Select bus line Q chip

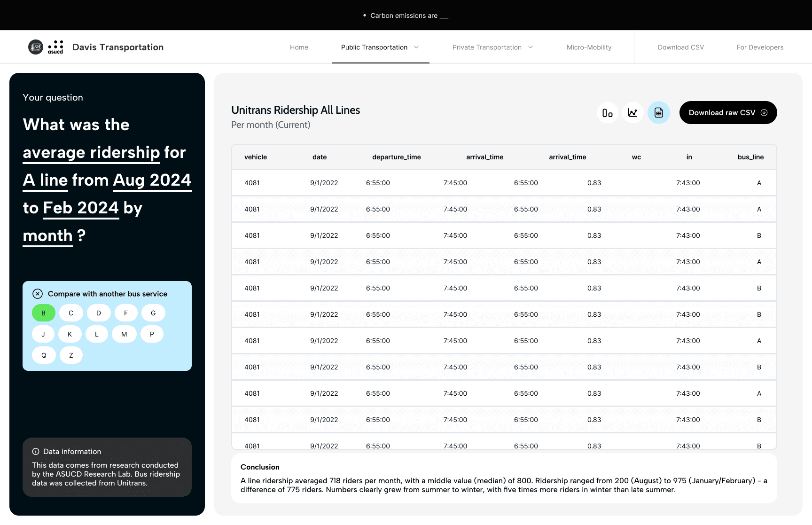[x=44, y=355]
